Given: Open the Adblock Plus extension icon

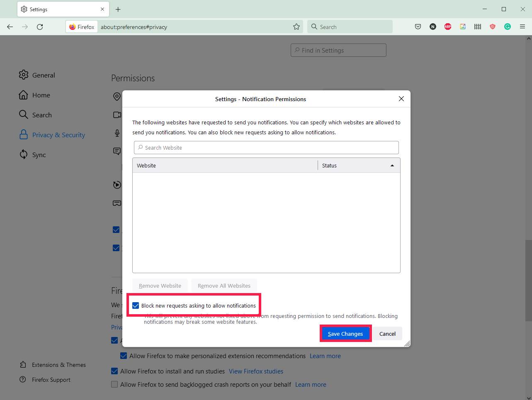Looking at the screenshot, I should [x=448, y=27].
